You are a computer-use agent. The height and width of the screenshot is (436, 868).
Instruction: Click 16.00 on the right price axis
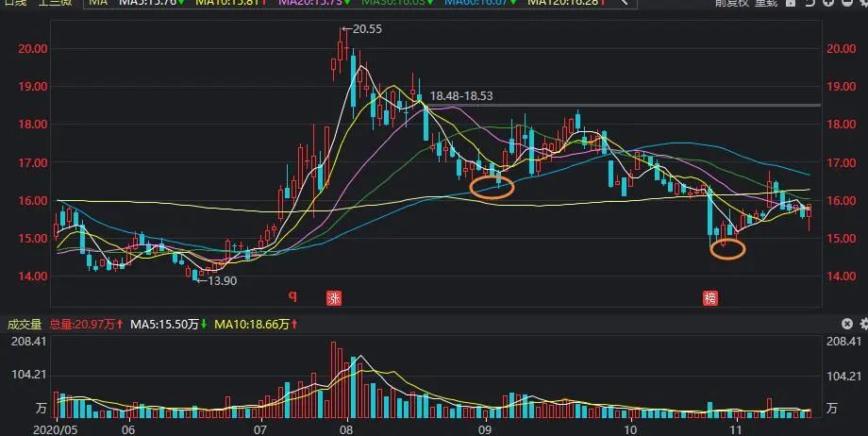(x=842, y=201)
